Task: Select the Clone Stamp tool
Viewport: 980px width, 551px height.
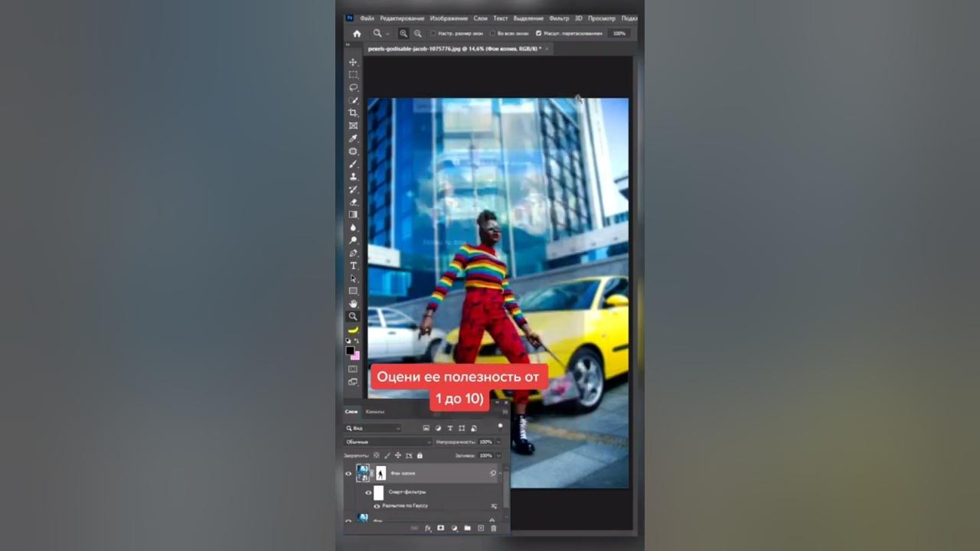Action: point(353,176)
